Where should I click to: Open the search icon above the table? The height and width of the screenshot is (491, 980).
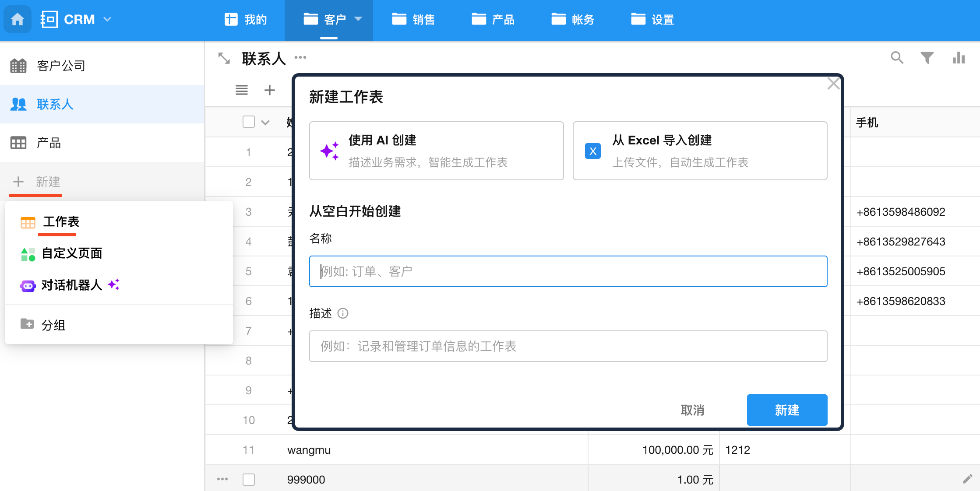(897, 57)
